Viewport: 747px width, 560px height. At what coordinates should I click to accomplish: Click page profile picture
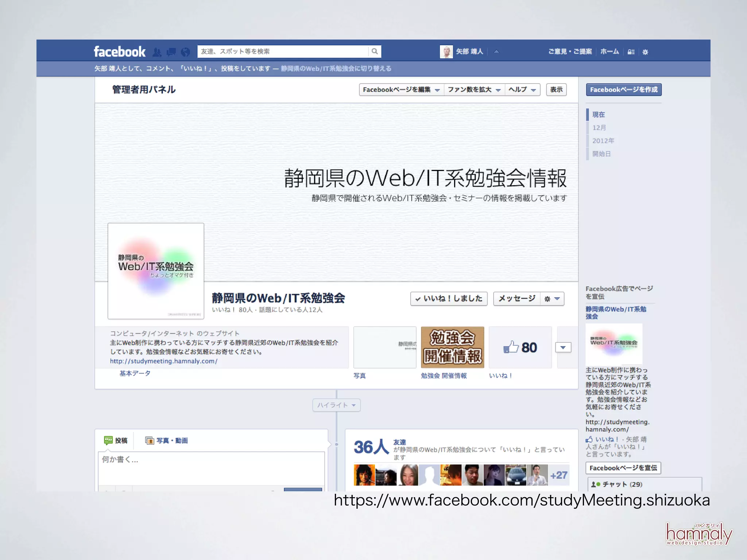tap(156, 271)
